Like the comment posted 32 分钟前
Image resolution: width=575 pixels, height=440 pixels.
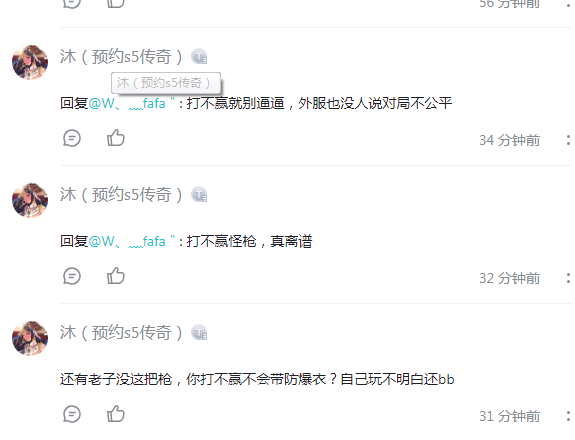point(116,276)
